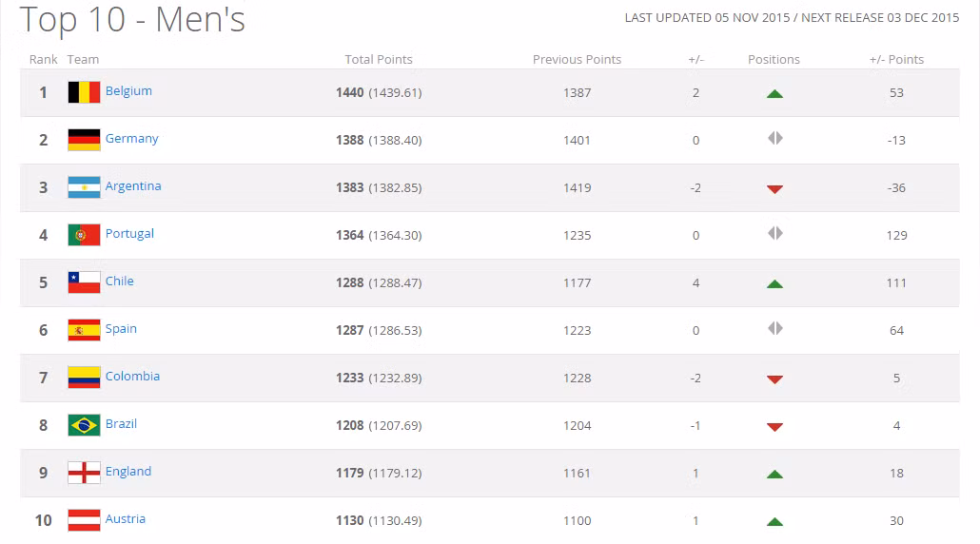Screen dimensions: 980x544
Task: Open the Belgium team link
Action: [128, 90]
